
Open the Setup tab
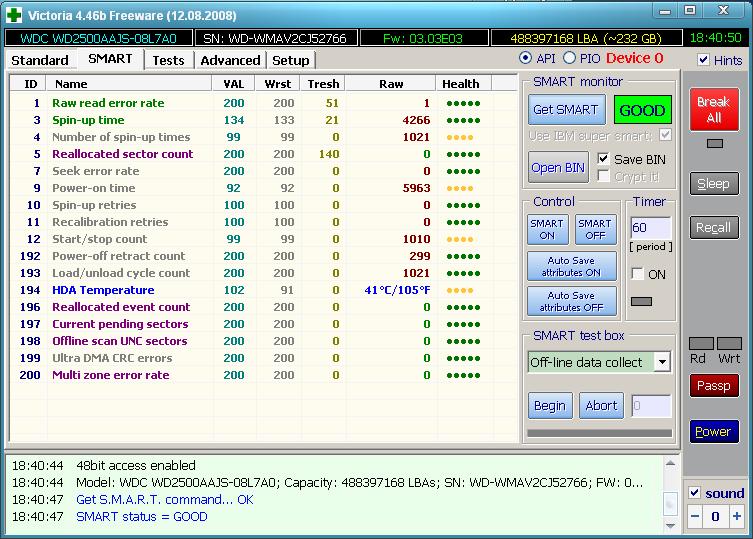(x=291, y=61)
